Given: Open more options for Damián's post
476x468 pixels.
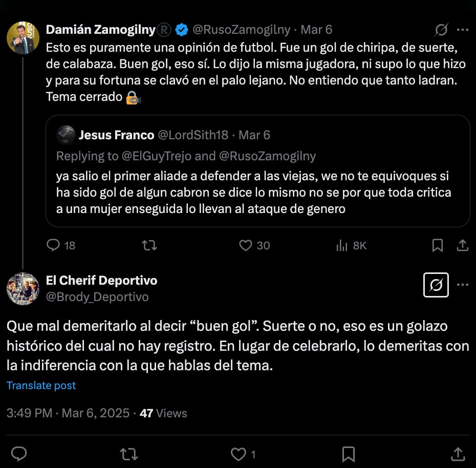Looking at the screenshot, I should click(463, 30).
